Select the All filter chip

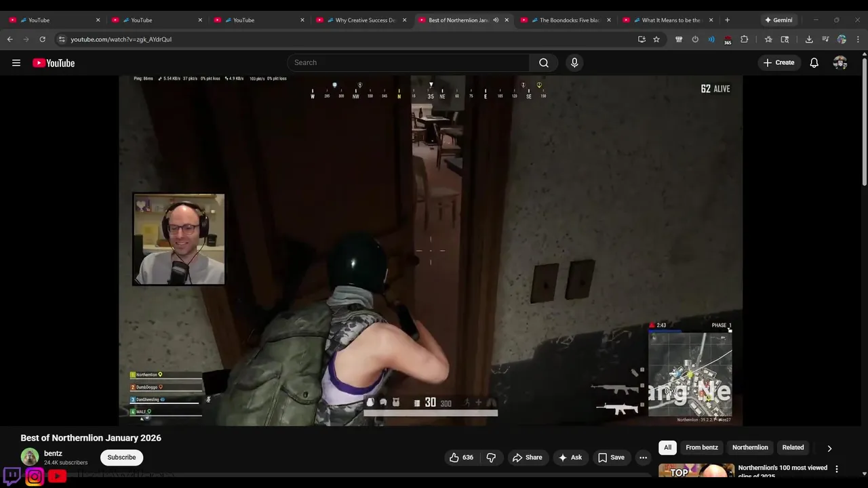(667, 447)
